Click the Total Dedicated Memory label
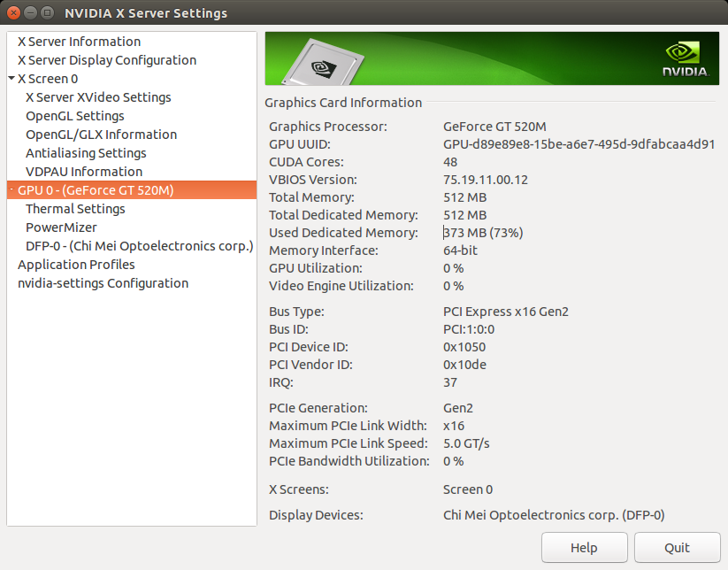 point(343,215)
